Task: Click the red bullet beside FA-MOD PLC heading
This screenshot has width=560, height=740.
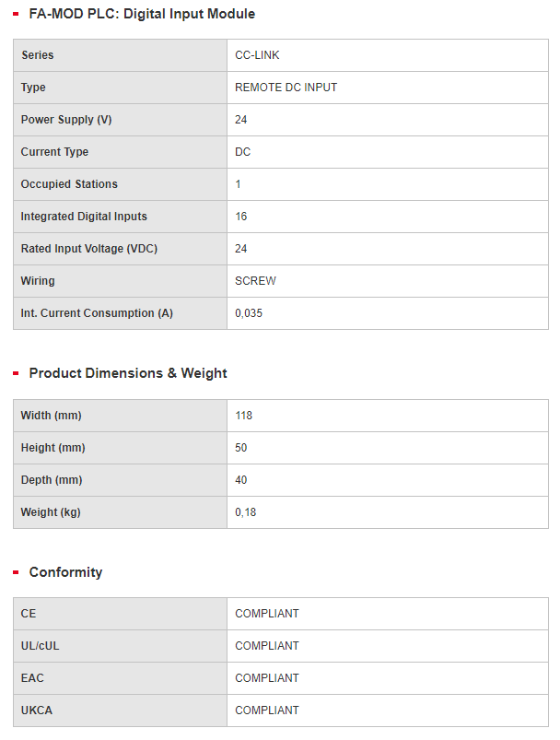Action: pos(16,14)
